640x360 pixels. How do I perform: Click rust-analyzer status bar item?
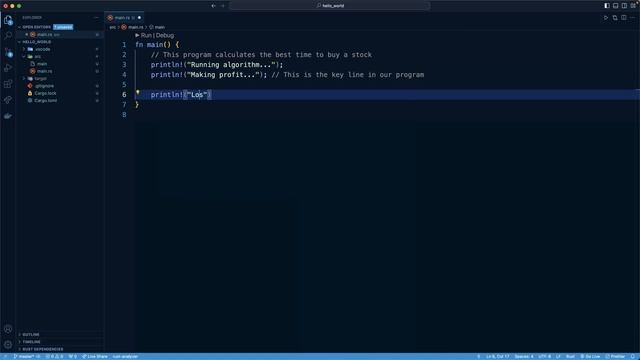point(125,356)
